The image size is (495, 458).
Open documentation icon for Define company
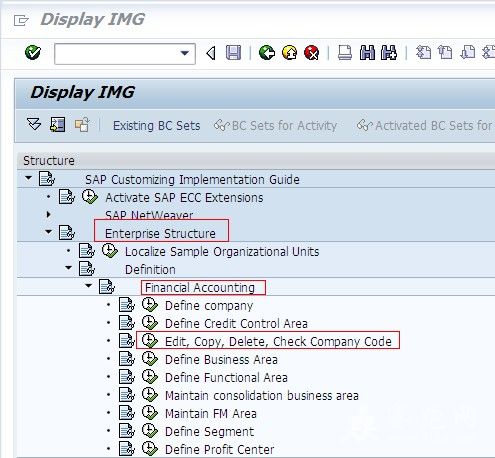pyautogui.click(x=127, y=305)
